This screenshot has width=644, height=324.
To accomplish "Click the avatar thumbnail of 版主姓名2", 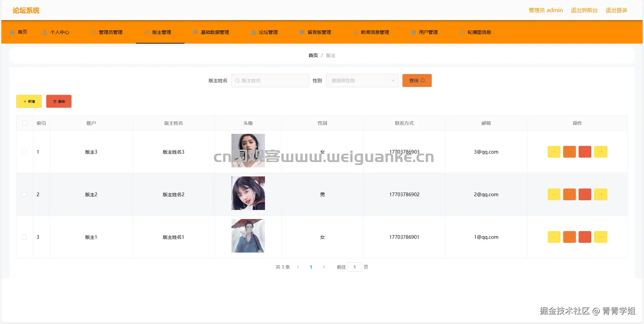I will point(248,193).
